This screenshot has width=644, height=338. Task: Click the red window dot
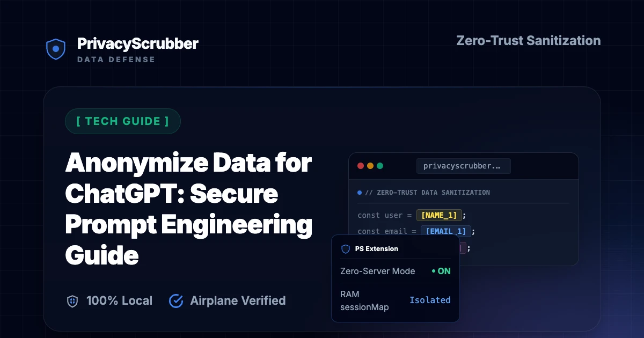[x=361, y=166]
